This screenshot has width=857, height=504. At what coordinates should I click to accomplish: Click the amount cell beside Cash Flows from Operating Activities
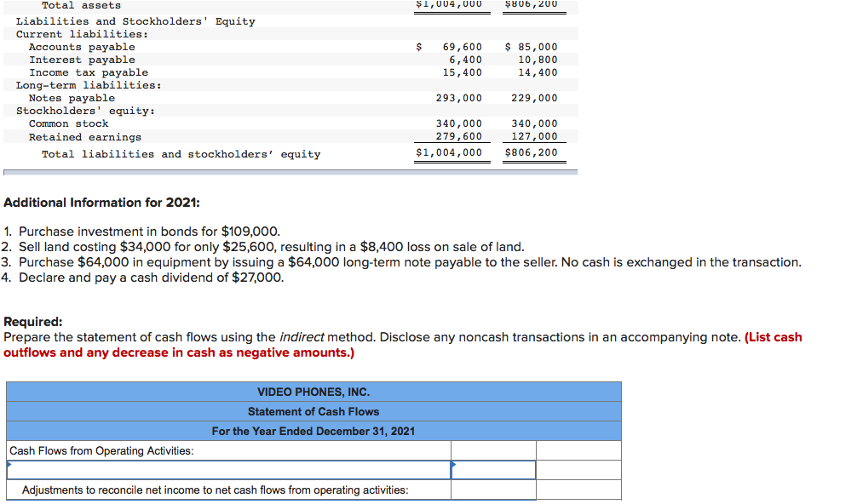(x=492, y=450)
